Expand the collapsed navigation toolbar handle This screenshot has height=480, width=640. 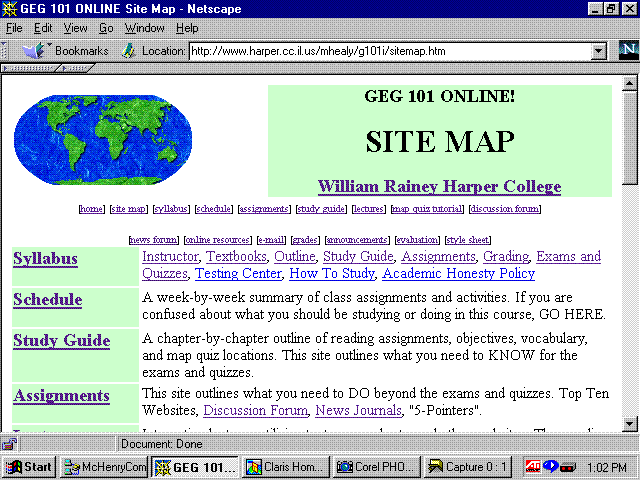[x=29, y=68]
